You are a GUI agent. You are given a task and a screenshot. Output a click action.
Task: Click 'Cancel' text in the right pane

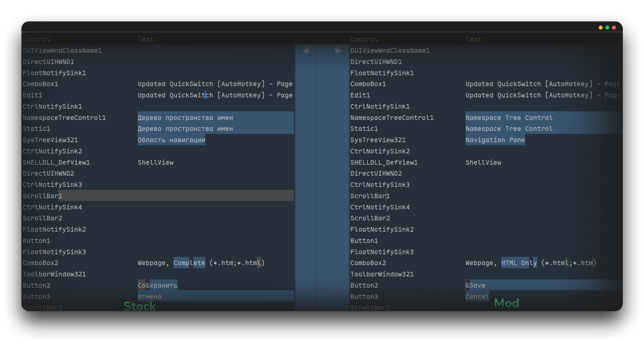click(x=477, y=297)
